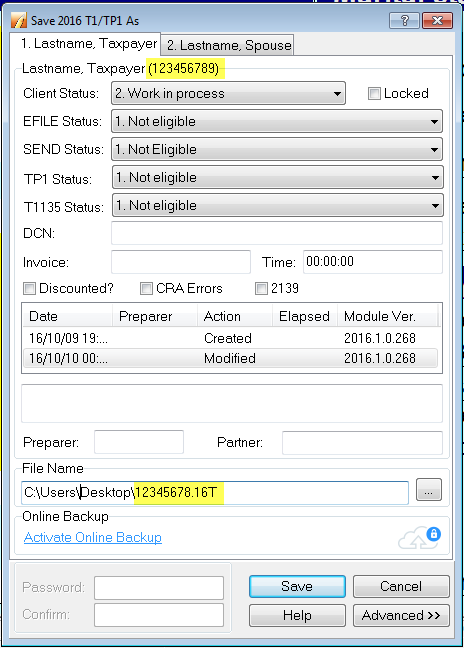Tick the Discounted? checkbox

pyautogui.click(x=29, y=288)
